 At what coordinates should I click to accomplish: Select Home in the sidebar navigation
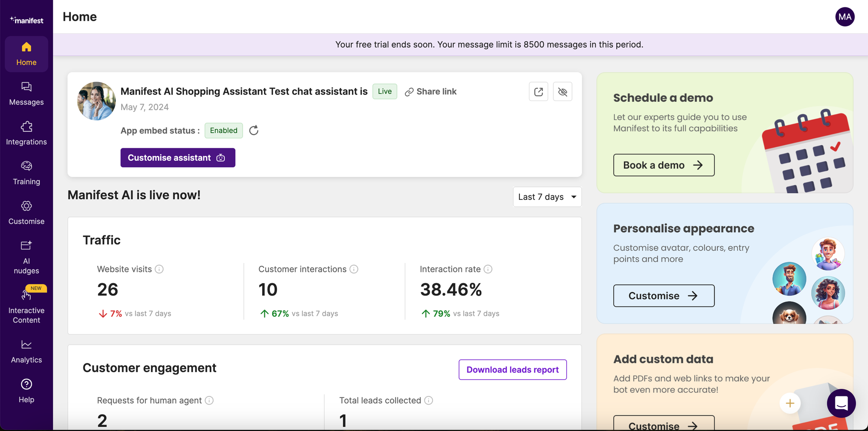point(26,54)
